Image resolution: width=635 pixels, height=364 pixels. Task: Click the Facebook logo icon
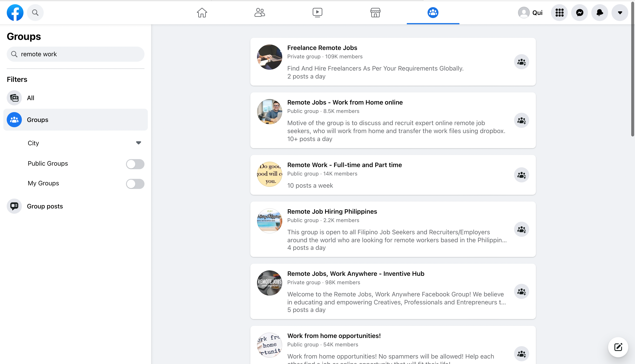(x=15, y=13)
